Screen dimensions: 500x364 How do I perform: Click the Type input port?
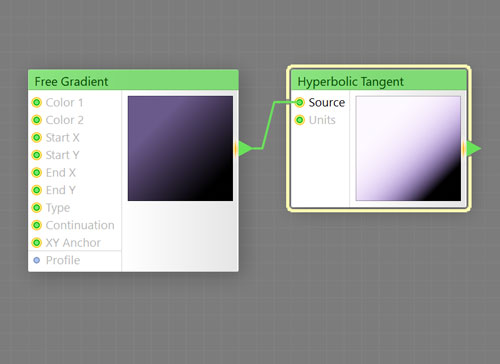point(36,208)
